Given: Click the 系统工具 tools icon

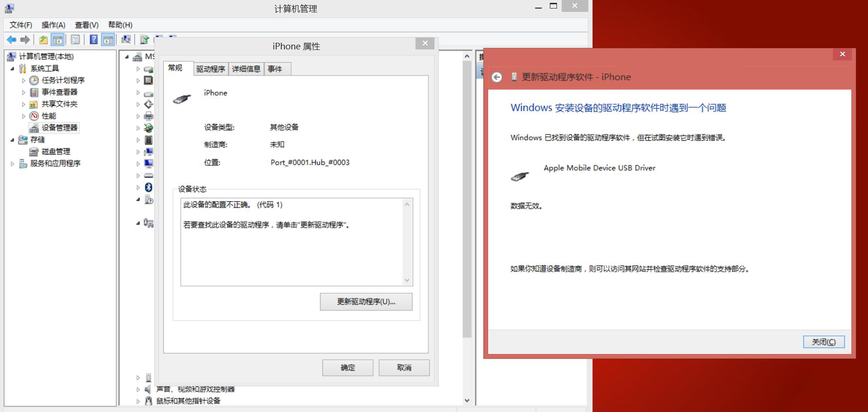Looking at the screenshot, I should [x=23, y=68].
